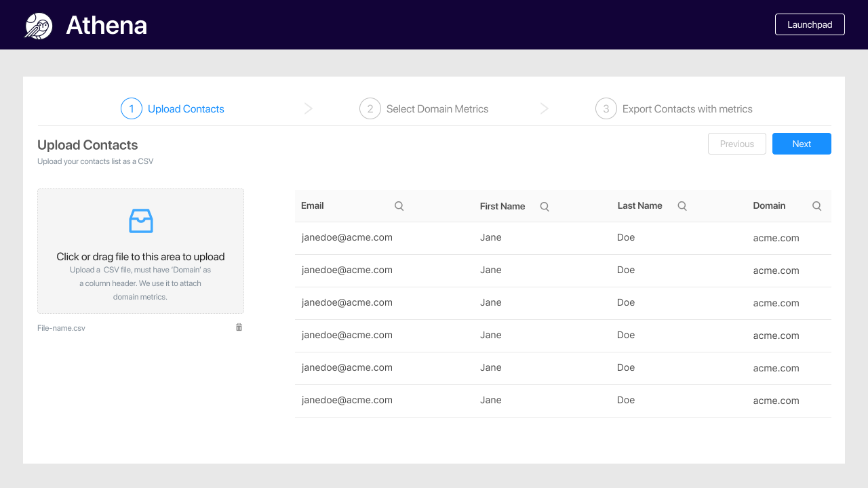Screen dimensions: 868x488
Task: Click the file upload drop area
Action: [x=140, y=251]
